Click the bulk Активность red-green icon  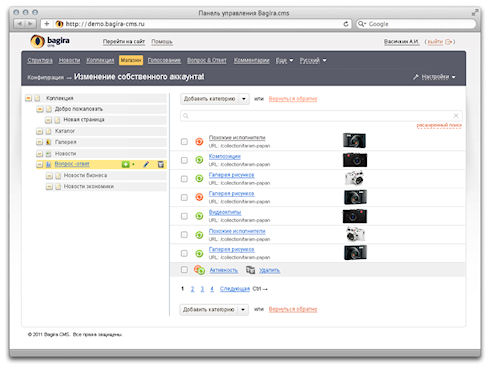click(199, 270)
